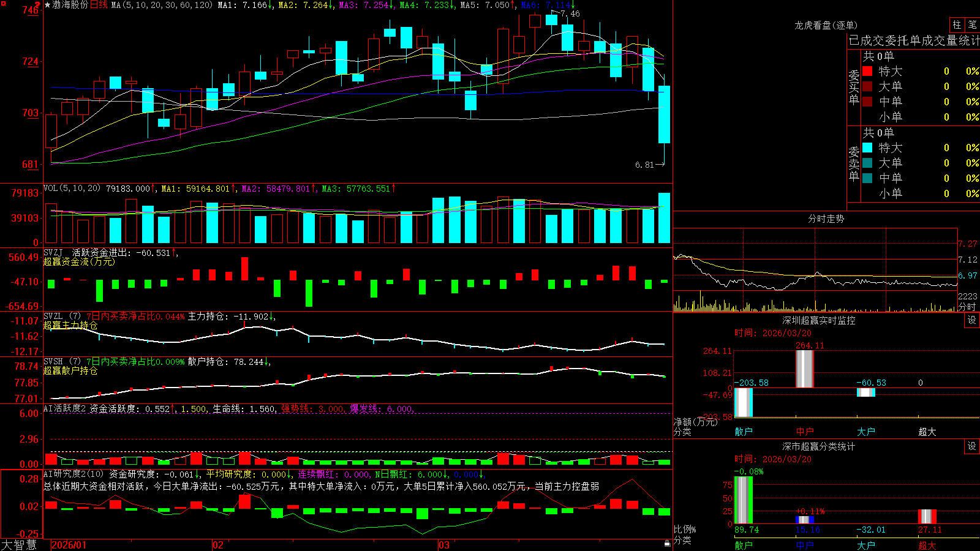Screen dimensions: 980x551
Task: Click the 深市超赢分类统计 panel title
Action: 819,446
